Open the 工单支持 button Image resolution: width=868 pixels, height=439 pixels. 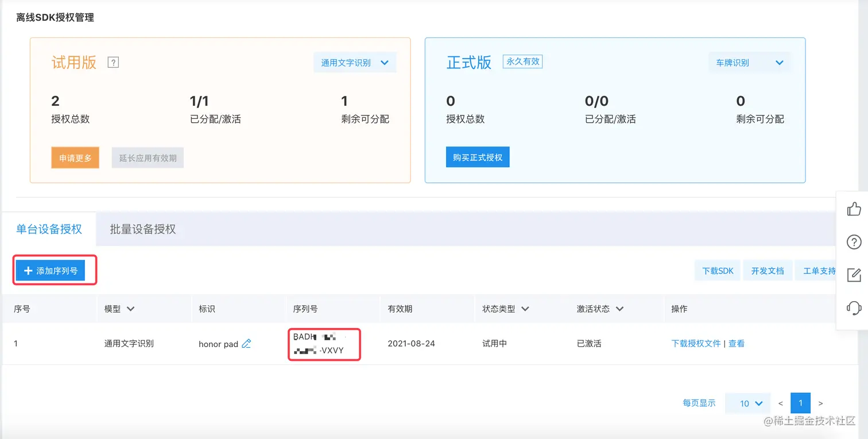815,271
